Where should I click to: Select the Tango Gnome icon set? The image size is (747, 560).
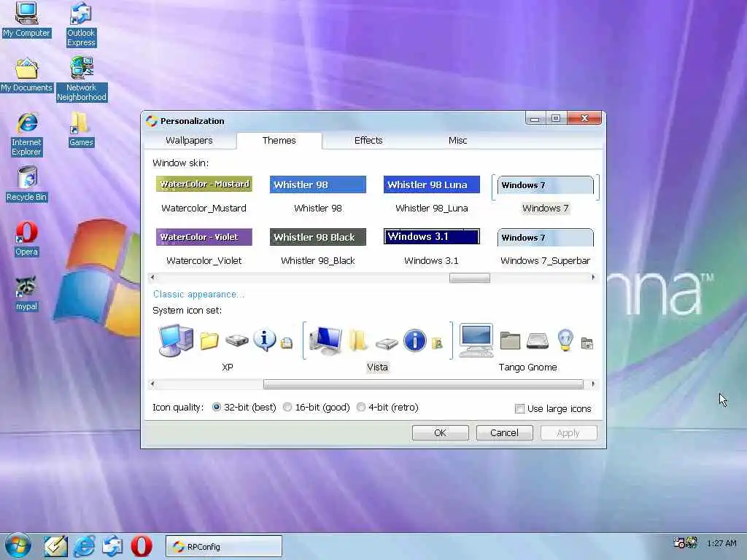pyautogui.click(x=527, y=348)
